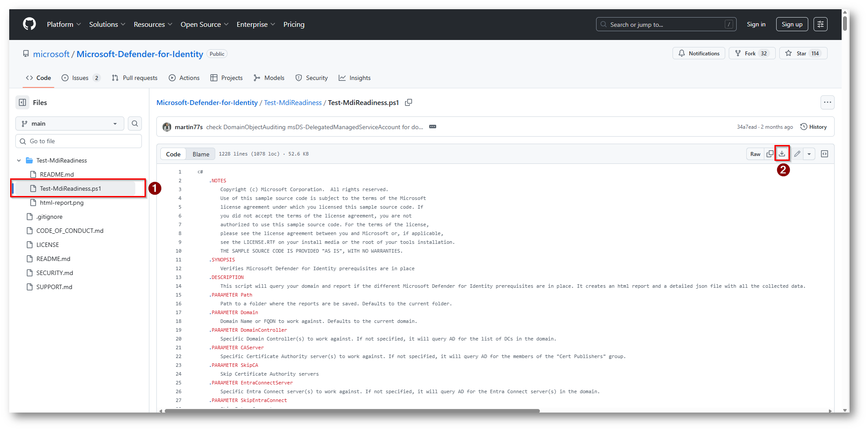Click the horizontal code scrollbar
The image size is (868, 431).
pos(352,411)
